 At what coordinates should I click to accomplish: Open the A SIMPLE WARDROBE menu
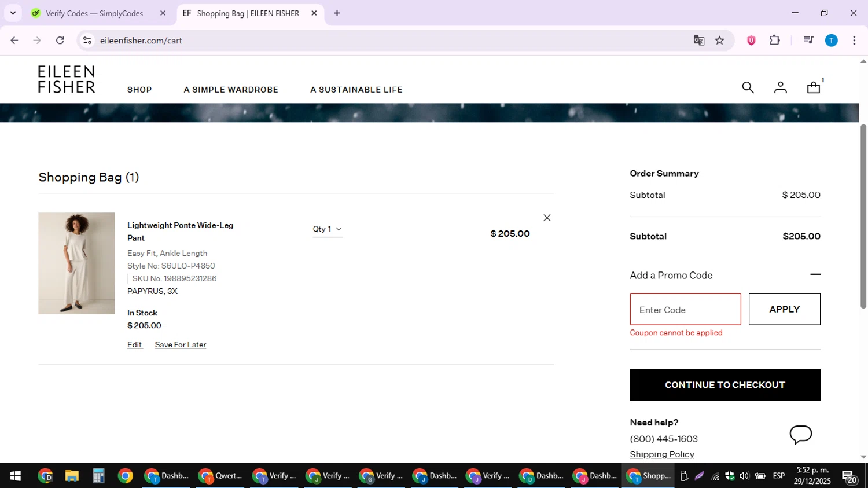[x=231, y=90]
